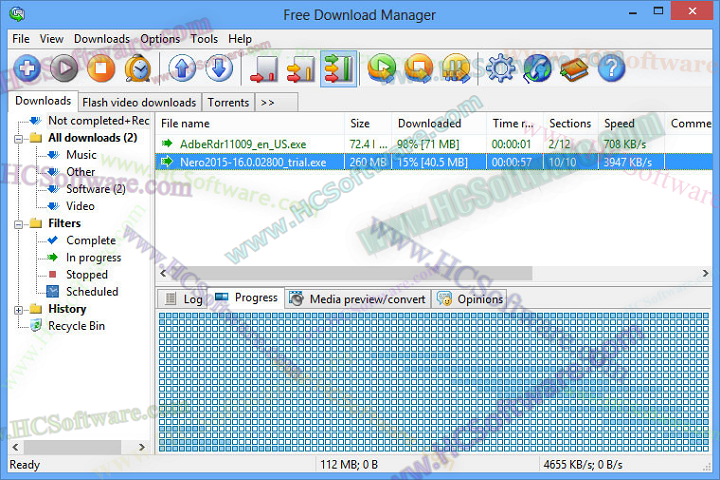Sort by Size column header
Viewport: 720px width, 480px height.
coord(368,124)
